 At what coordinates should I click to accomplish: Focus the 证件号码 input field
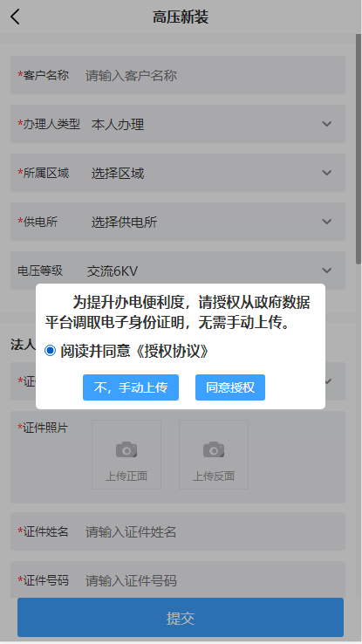pyautogui.click(x=178, y=580)
